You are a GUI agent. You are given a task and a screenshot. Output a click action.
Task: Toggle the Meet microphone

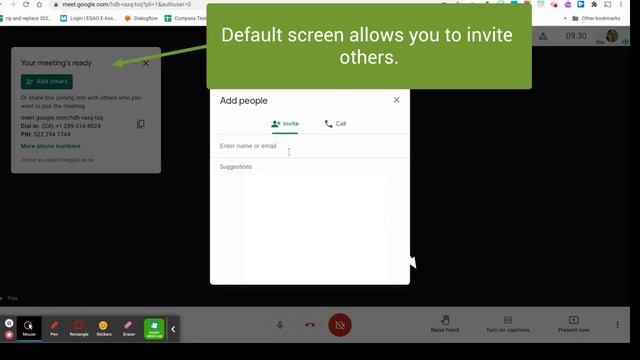tap(280, 325)
